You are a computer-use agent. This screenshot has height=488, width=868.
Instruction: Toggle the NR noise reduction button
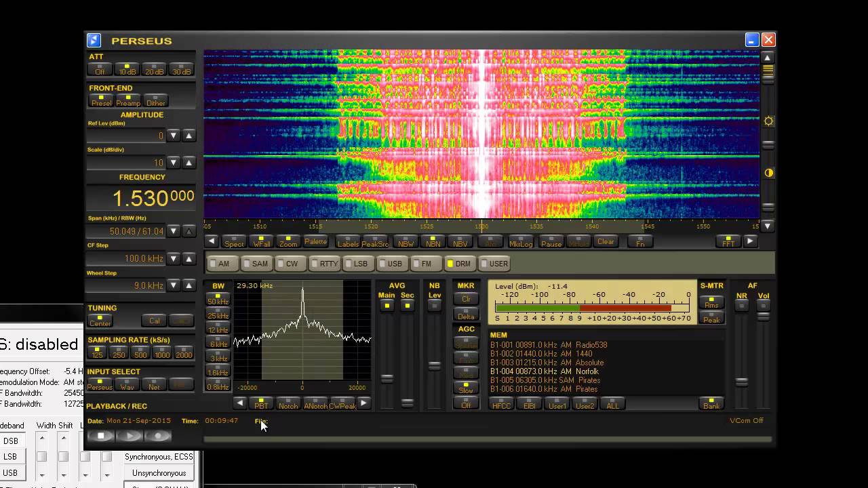click(742, 306)
